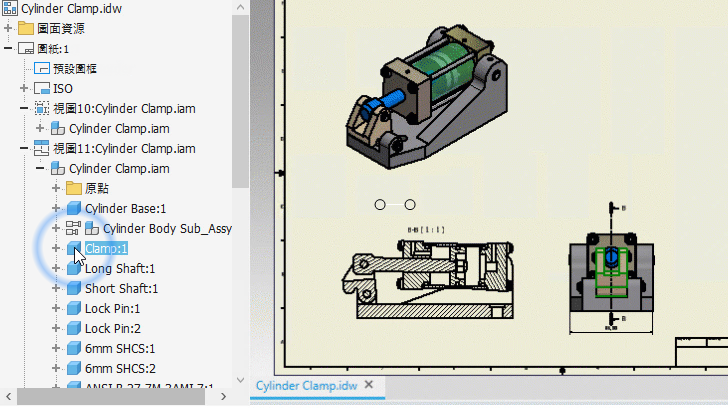
Task: Expand the 6mm SHCS:2 node
Action: click(x=56, y=368)
